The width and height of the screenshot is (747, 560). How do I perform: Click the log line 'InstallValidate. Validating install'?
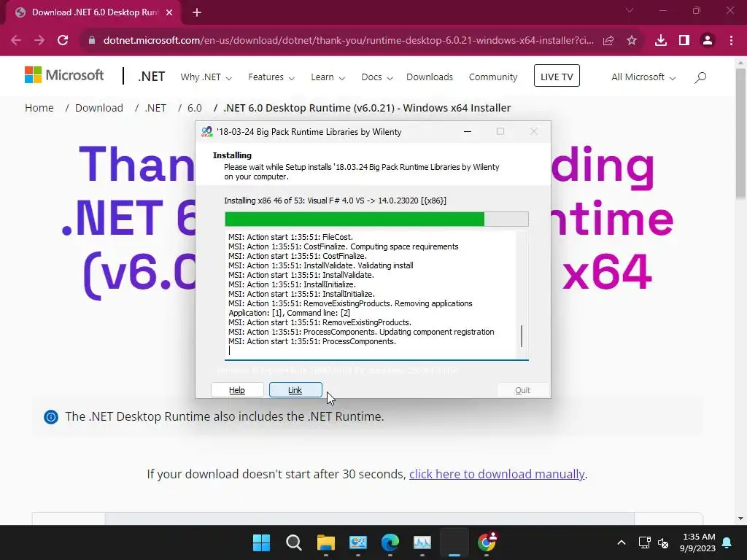pos(321,265)
